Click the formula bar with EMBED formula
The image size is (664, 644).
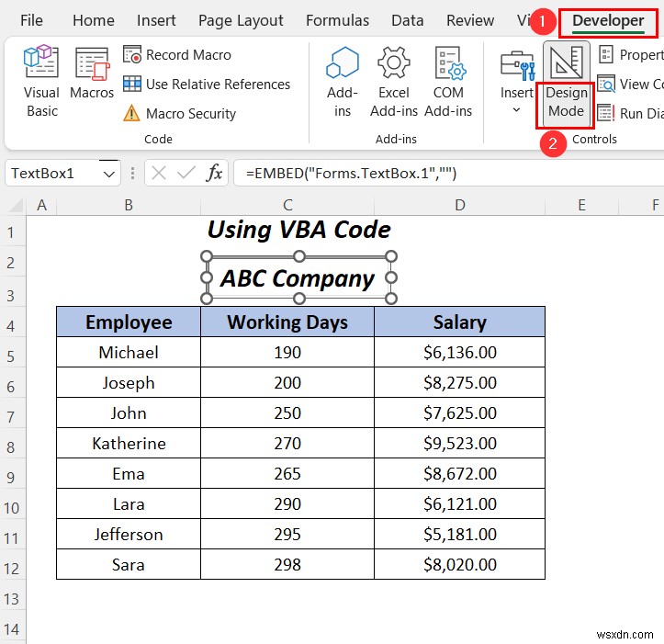(449, 174)
